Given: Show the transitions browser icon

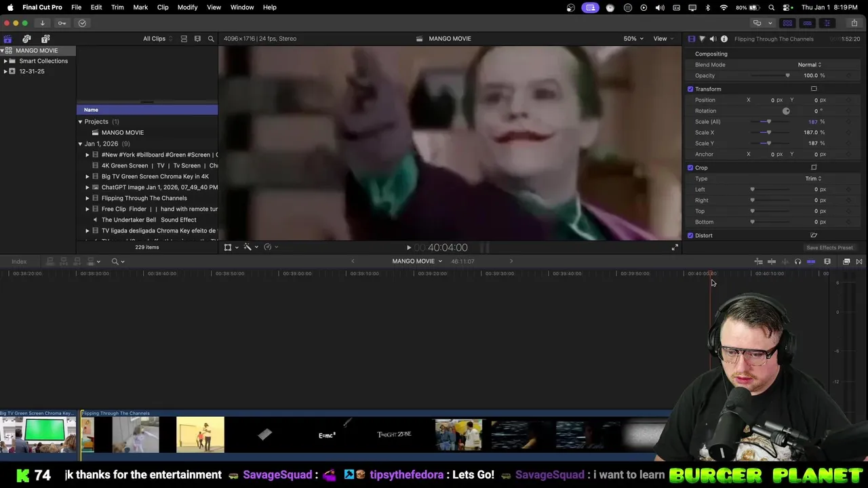Looking at the screenshot, I should tap(859, 262).
